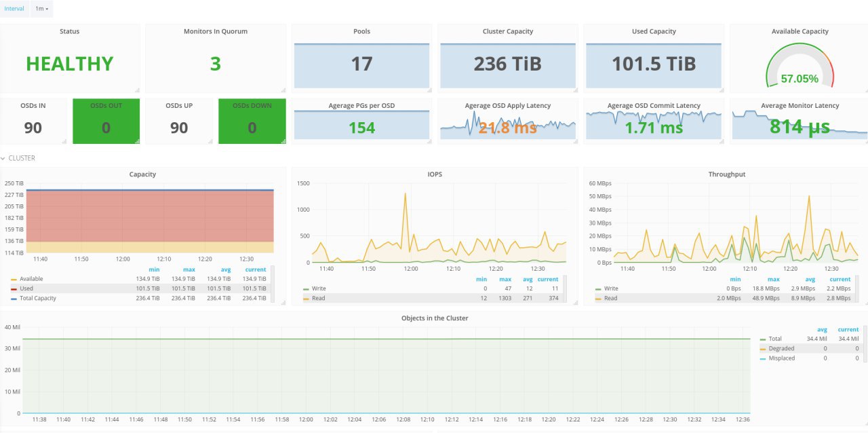Toggle Write series in IOPS legend
The width and height of the screenshot is (868, 433).
pyautogui.click(x=319, y=288)
